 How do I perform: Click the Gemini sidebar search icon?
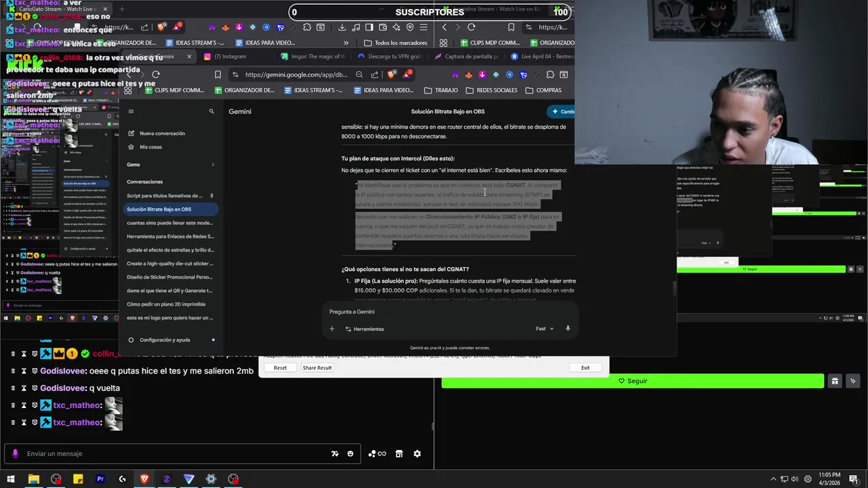pyautogui.click(x=212, y=111)
